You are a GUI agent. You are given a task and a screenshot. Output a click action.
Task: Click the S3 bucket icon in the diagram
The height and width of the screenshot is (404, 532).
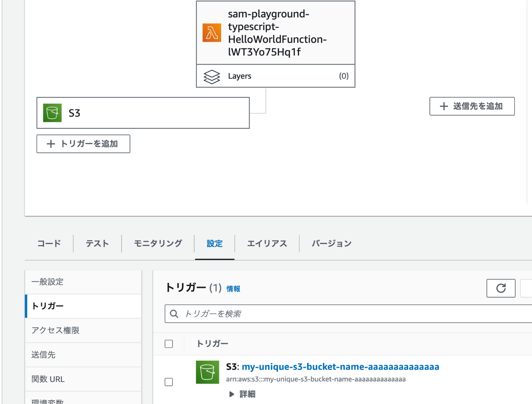tap(52, 113)
